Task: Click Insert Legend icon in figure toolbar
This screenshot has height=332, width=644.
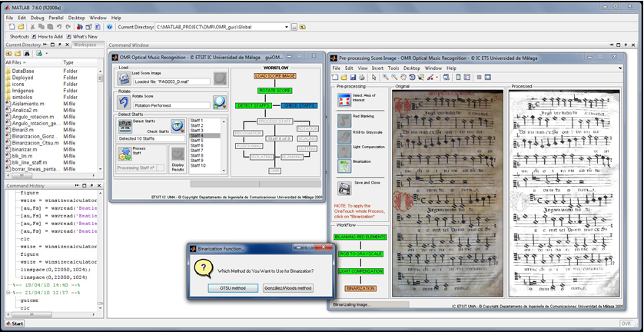Action: coord(467,77)
